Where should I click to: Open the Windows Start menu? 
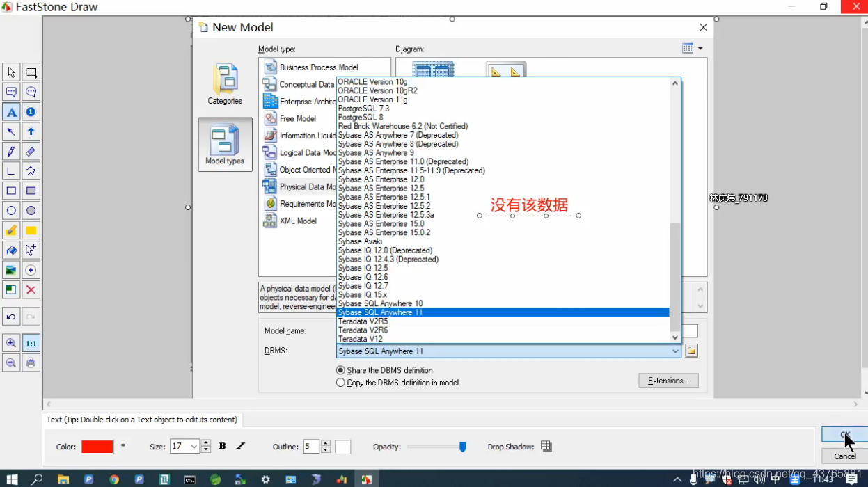[12, 479]
